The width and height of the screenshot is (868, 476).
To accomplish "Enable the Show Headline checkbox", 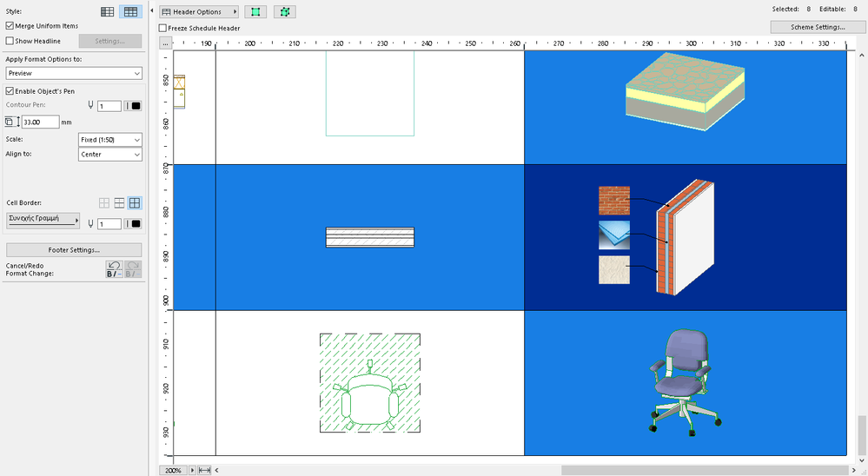I will point(10,41).
